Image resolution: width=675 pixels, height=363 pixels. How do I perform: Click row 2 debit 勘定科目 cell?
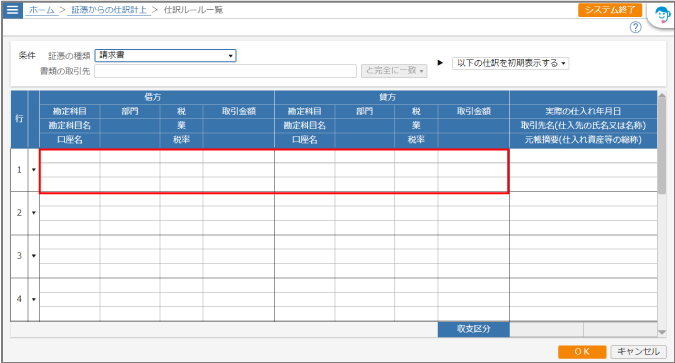[x=70, y=199]
